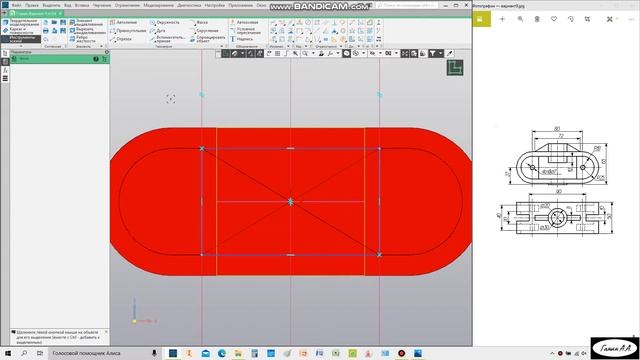The image size is (640, 360).
Task: Click the filter funnel icon in view toolbar
Action: (433, 53)
